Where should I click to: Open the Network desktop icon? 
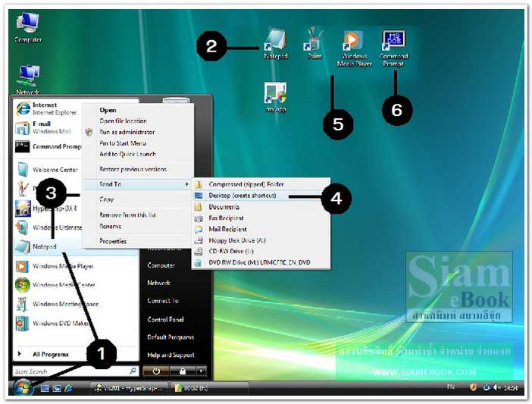[x=28, y=80]
